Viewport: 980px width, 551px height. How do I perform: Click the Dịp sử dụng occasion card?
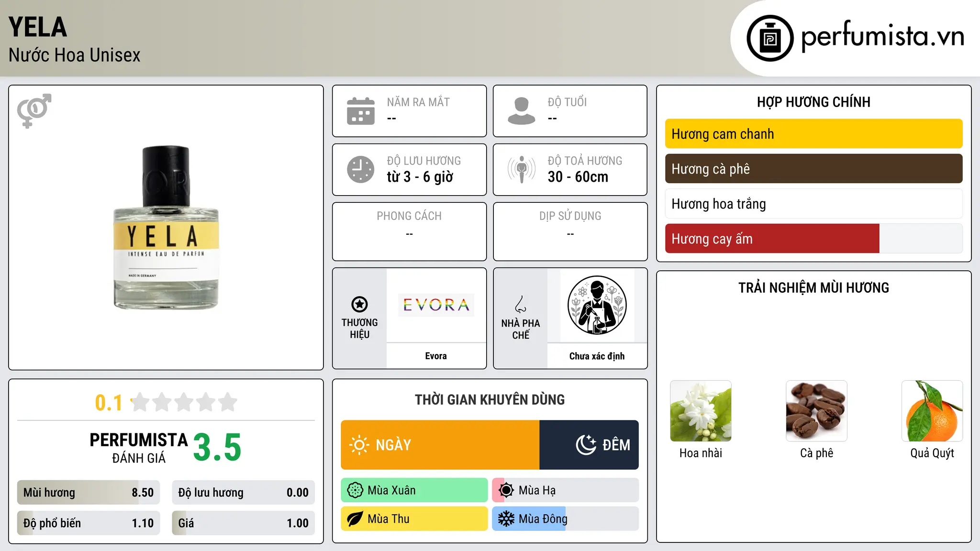570,231
